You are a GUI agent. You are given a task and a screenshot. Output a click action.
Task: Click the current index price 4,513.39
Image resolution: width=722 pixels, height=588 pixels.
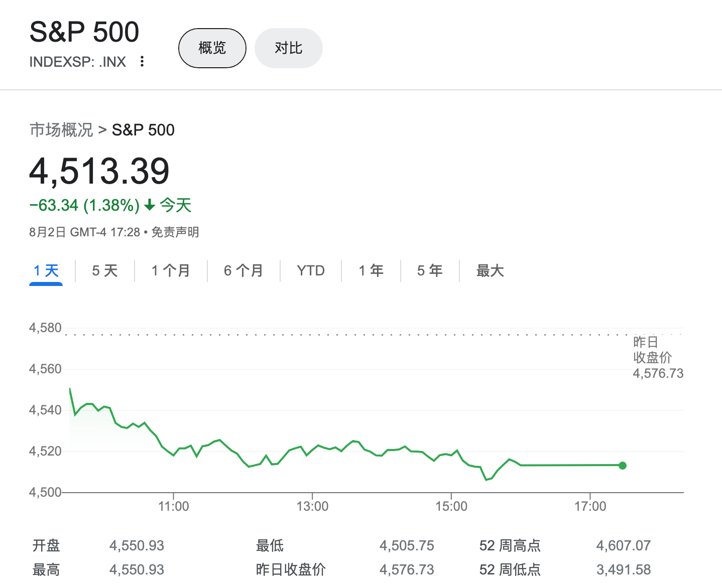point(99,171)
